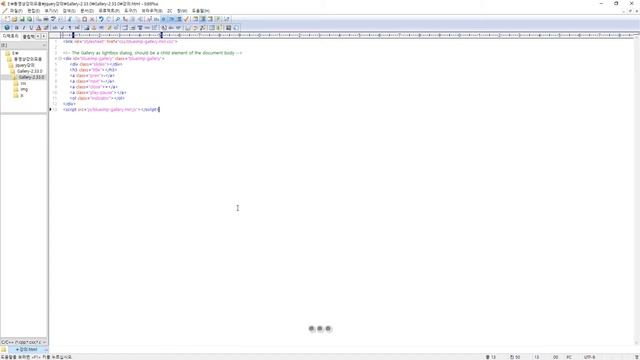Open the C/C++ file filter dropdown
Screen dimensions: 640x360
24,342
